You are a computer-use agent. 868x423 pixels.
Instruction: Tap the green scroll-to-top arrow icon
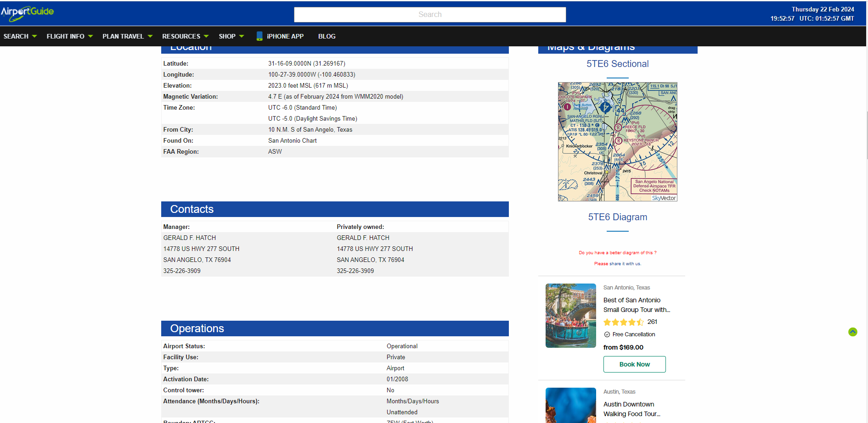tap(853, 332)
